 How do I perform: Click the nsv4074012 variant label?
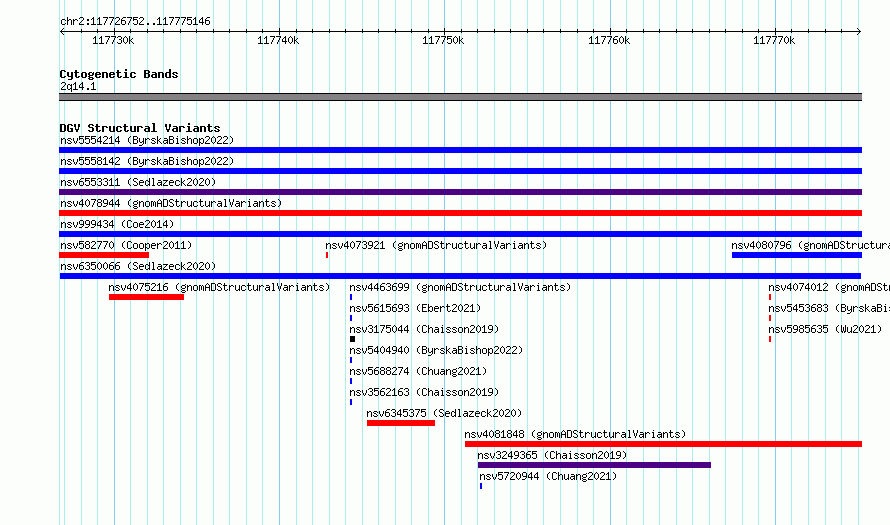(x=829, y=287)
